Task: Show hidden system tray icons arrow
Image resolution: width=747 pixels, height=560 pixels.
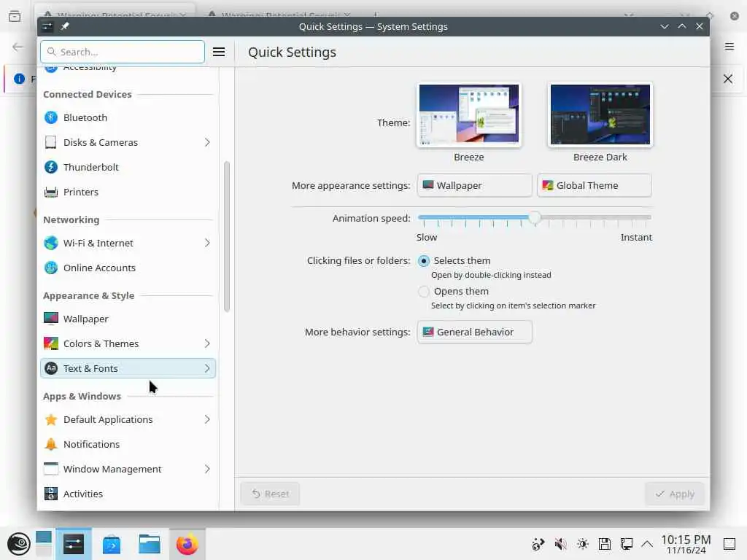Action: [x=647, y=544]
